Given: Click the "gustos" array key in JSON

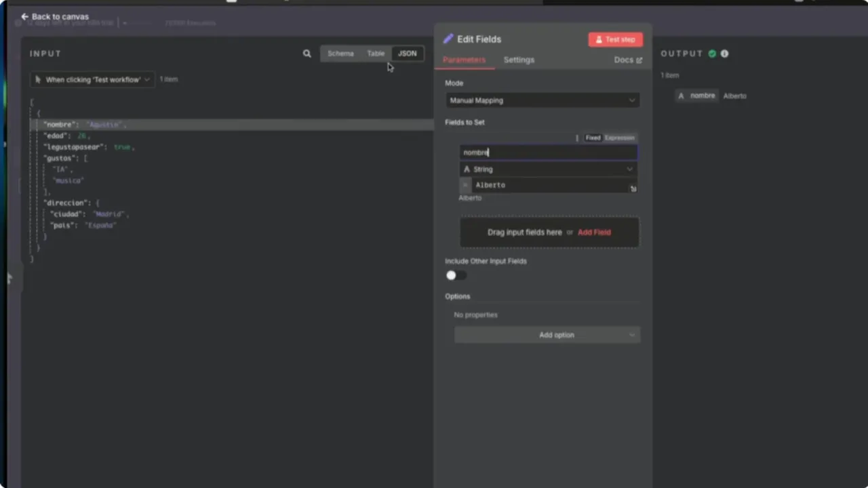Looking at the screenshot, I should pos(61,158).
